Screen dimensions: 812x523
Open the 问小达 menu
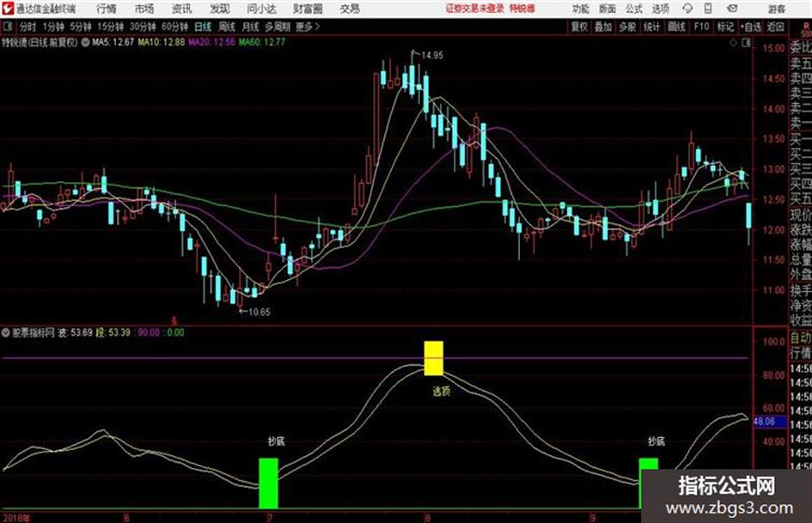pos(261,9)
